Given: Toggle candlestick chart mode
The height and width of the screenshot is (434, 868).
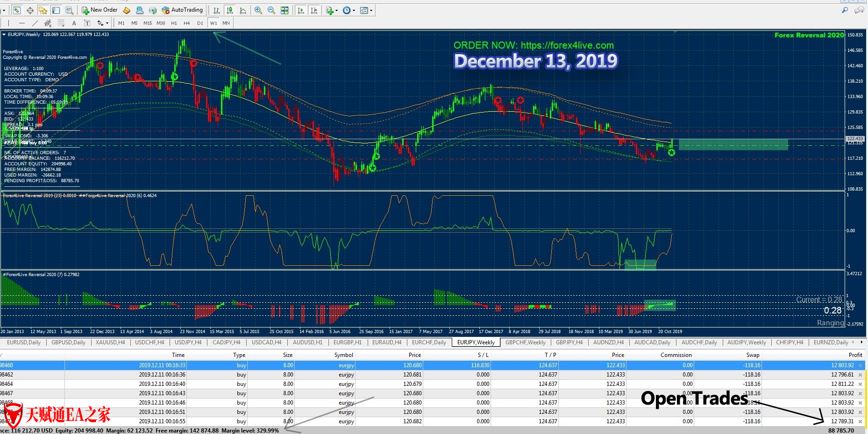Looking at the screenshot, I should (x=229, y=10).
